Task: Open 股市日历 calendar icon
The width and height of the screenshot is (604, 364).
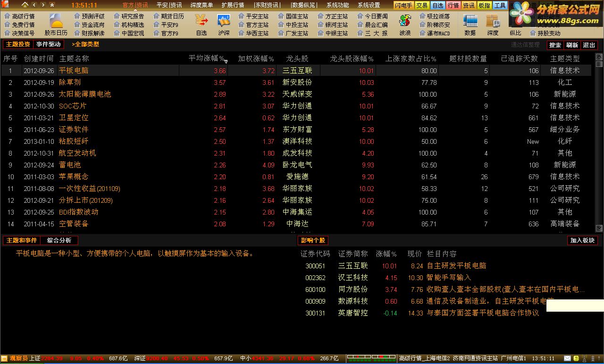Action: 56,25
